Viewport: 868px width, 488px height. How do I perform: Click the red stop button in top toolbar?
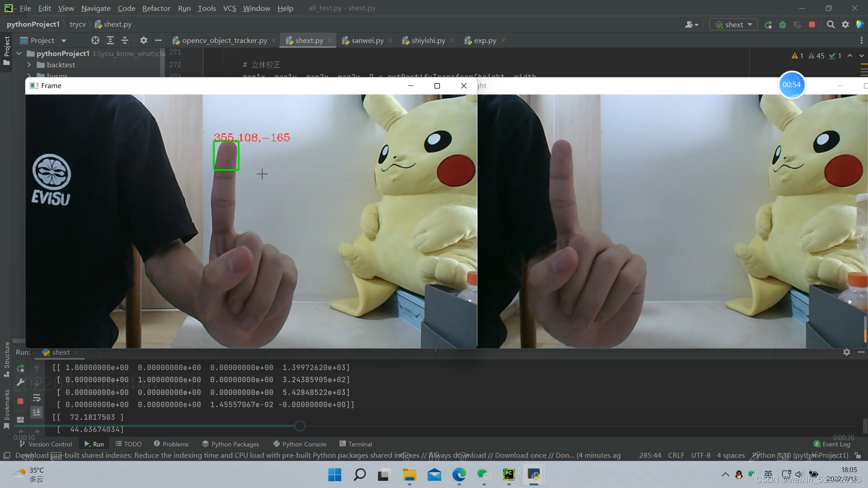pos(812,25)
